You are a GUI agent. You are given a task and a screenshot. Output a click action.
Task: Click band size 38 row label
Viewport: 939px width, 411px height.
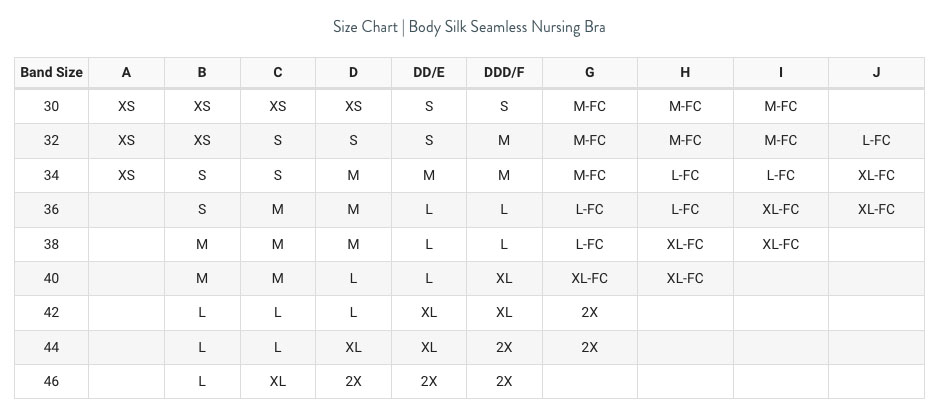click(x=51, y=244)
